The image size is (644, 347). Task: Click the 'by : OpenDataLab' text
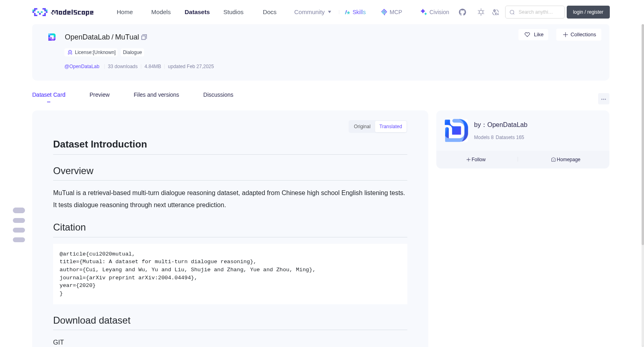(501, 125)
